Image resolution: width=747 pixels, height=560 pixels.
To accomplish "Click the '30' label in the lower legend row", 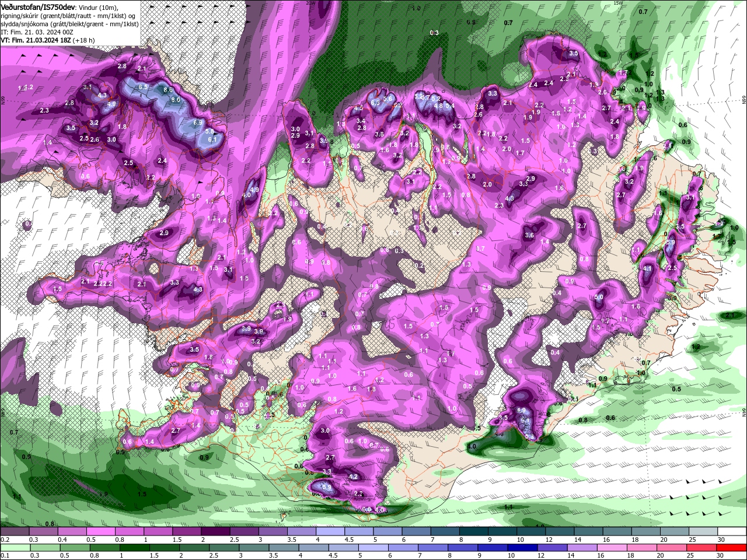I will click(x=721, y=555).
